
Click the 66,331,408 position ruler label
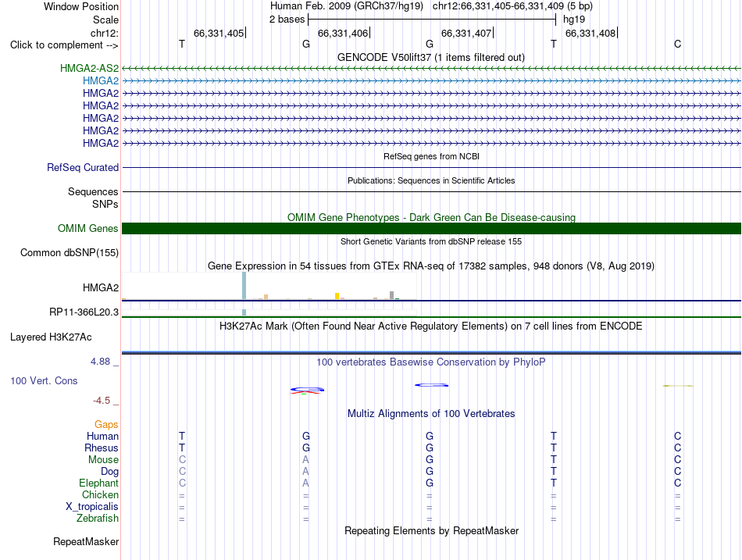click(590, 33)
